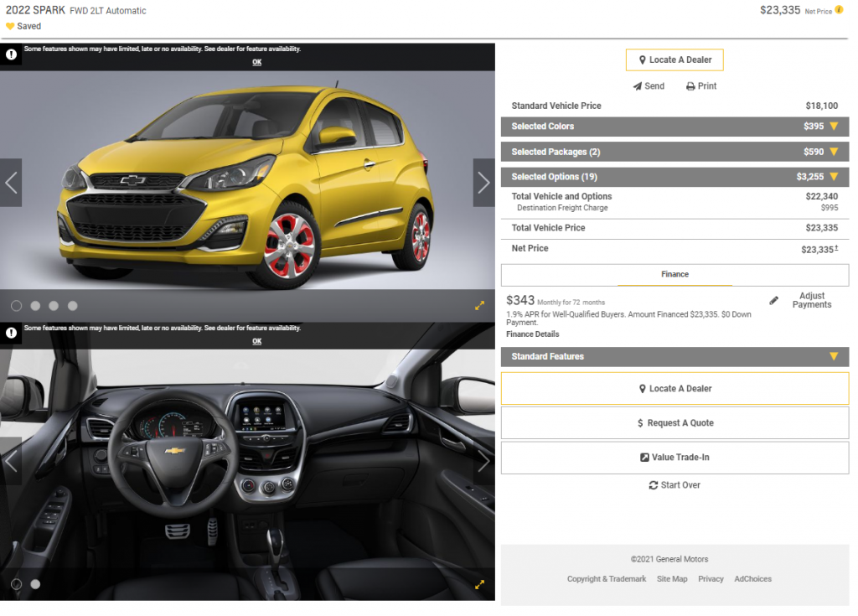Viewport: 858px width, 616px height.
Task: Click the yellow heart Saved icon
Action: click(10, 26)
